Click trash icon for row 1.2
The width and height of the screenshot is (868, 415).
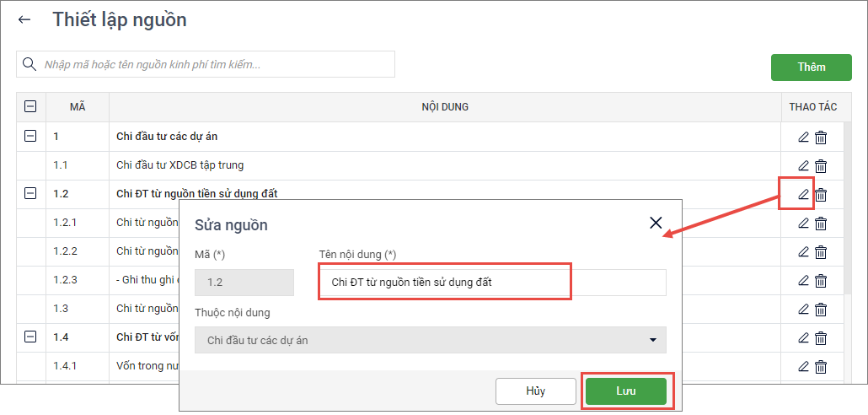pos(821,195)
